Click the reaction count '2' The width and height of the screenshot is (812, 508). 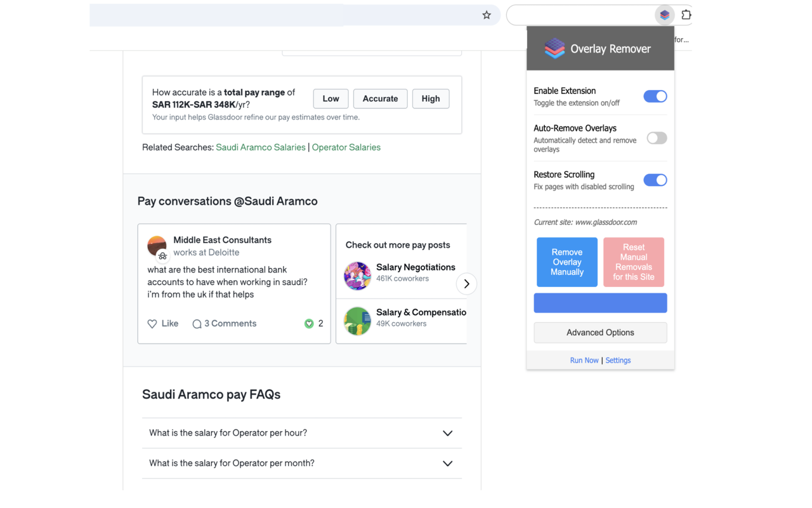(320, 324)
